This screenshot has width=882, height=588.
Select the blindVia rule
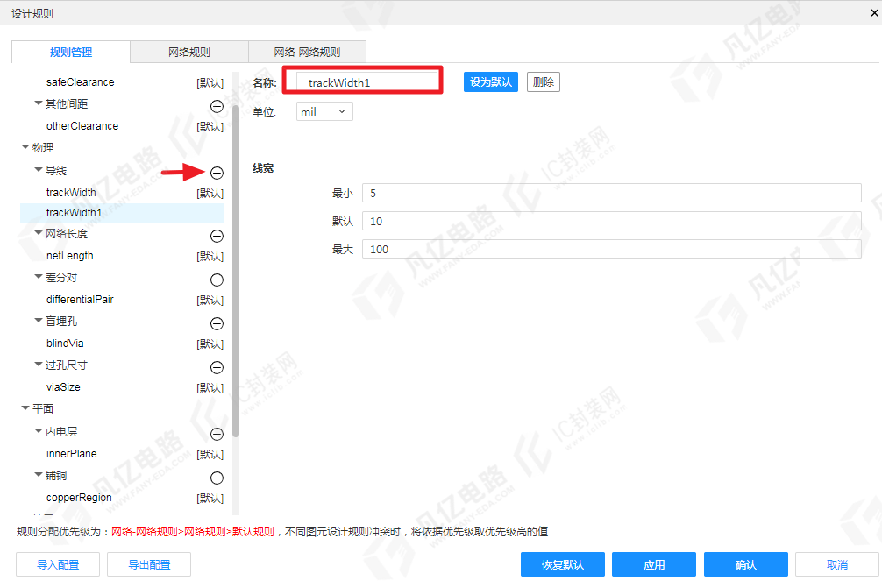pyautogui.click(x=65, y=343)
